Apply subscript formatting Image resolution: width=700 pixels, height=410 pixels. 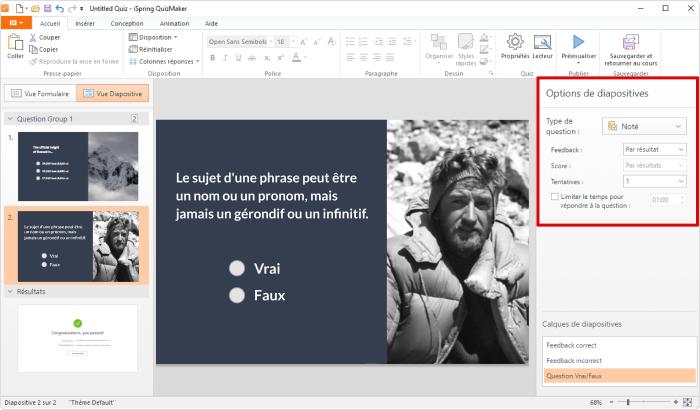(267, 58)
